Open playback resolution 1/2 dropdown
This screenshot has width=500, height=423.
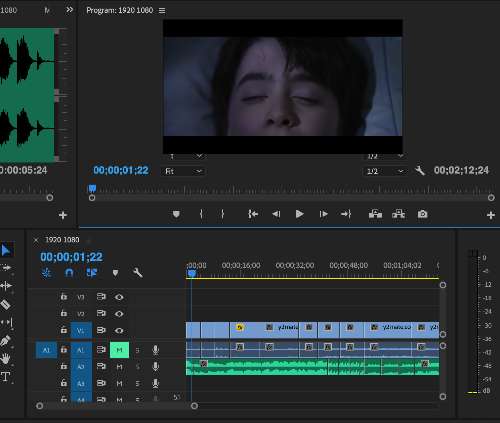pos(385,171)
